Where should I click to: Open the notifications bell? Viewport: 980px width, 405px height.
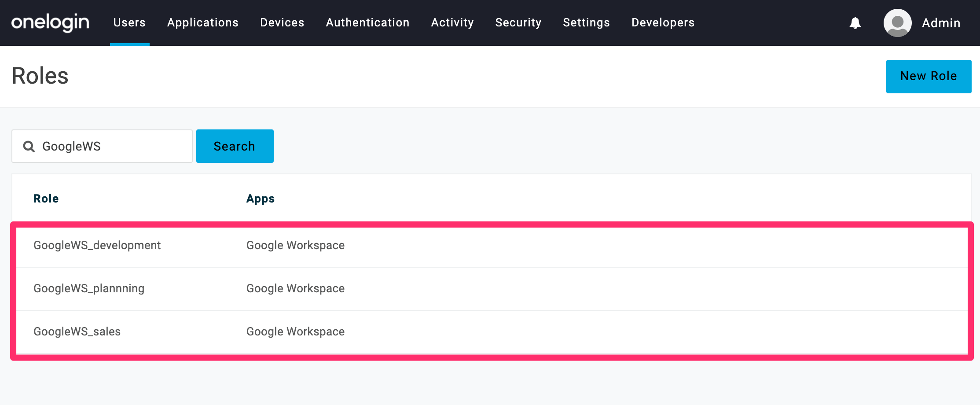[x=855, y=23]
